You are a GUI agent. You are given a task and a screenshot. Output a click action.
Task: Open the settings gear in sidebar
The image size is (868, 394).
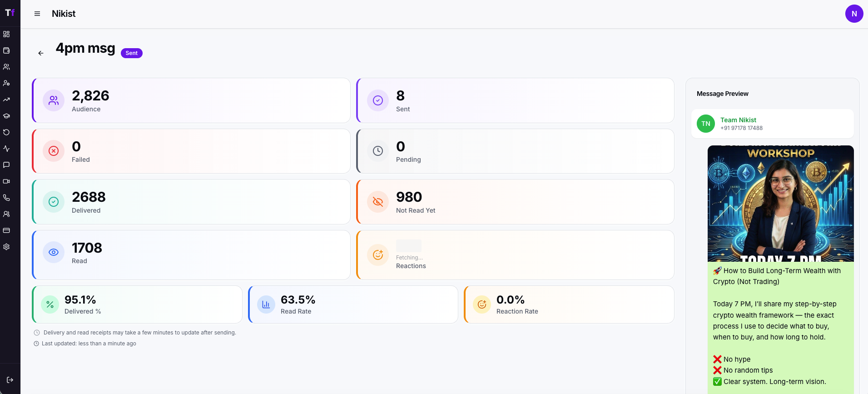click(6, 247)
